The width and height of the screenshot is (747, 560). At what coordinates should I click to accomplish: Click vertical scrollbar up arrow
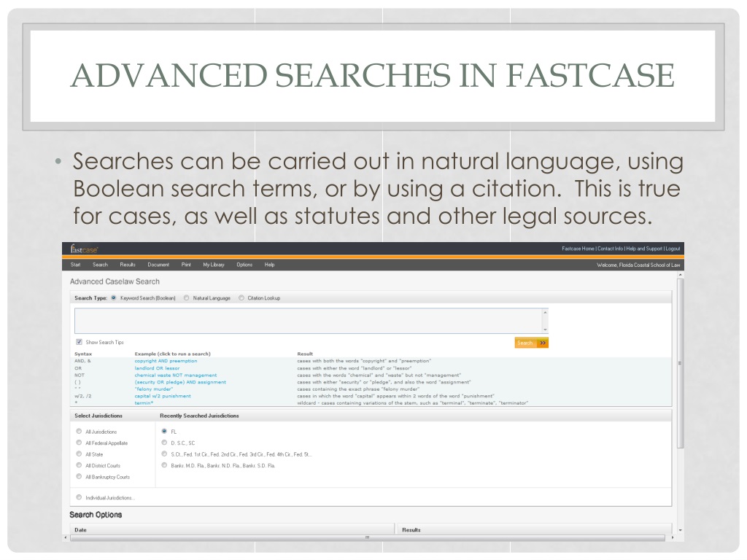tap(681, 275)
